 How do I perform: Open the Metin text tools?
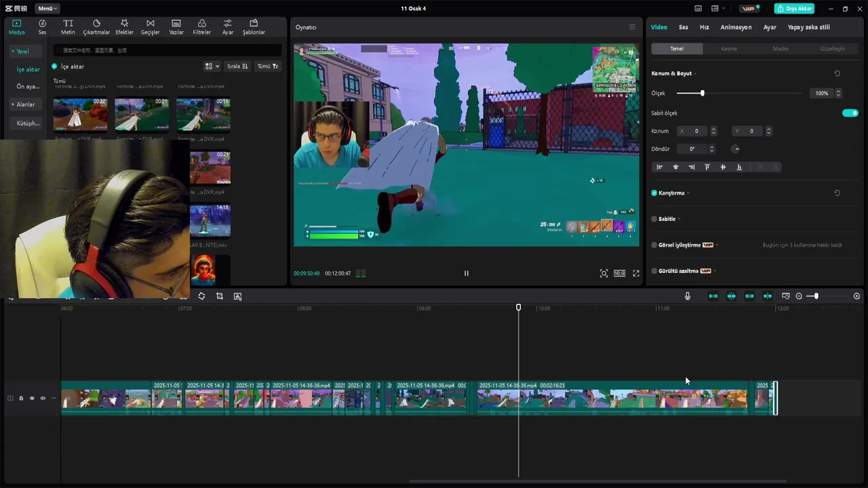[68, 26]
